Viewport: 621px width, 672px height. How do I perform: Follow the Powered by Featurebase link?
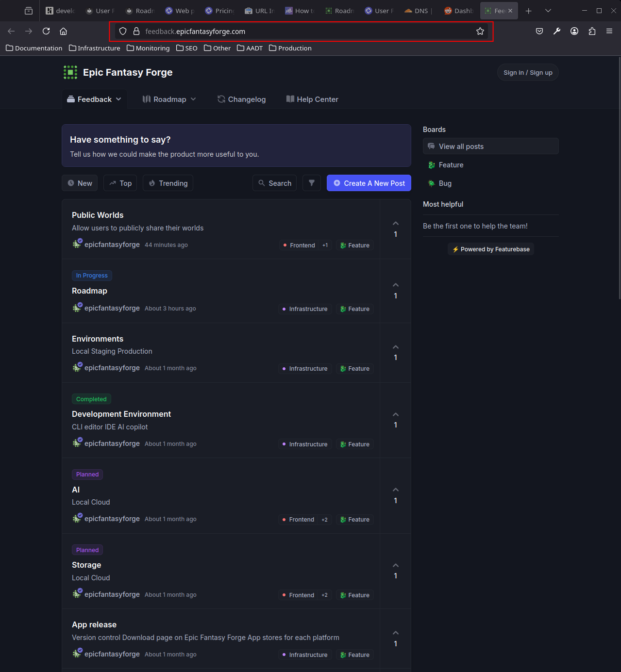(491, 249)
